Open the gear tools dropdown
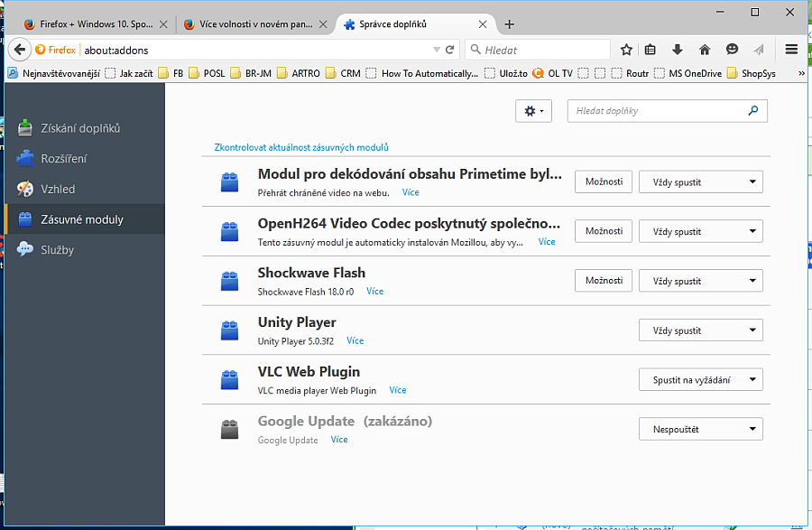This screenshot has width=812, height=530. coord(533,110)
